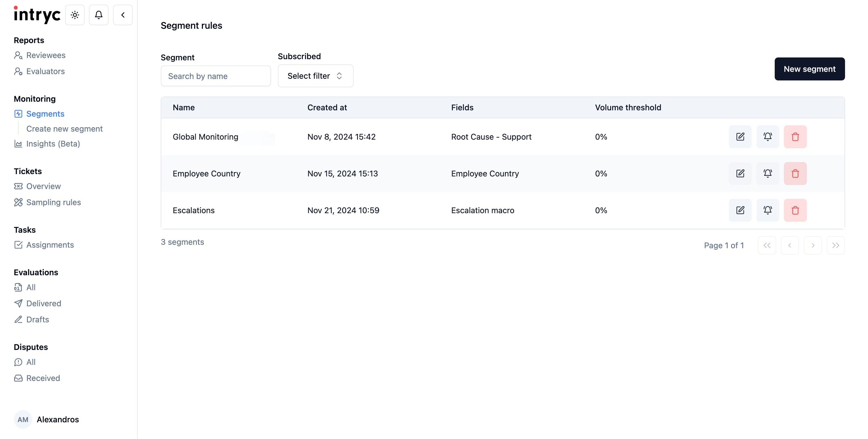Open Alexandros user profile menu
This screenshot has height=439, width=868.
tap(47, 419)
